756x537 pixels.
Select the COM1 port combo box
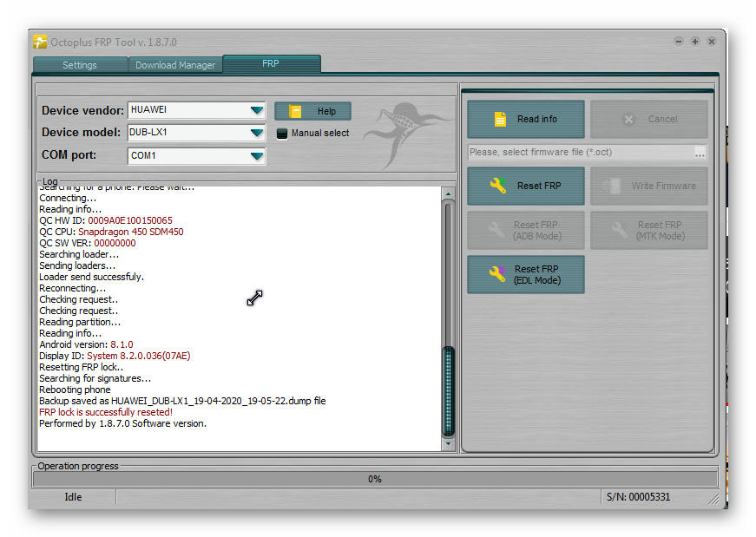pyautogui.click(x=196, y=155)
